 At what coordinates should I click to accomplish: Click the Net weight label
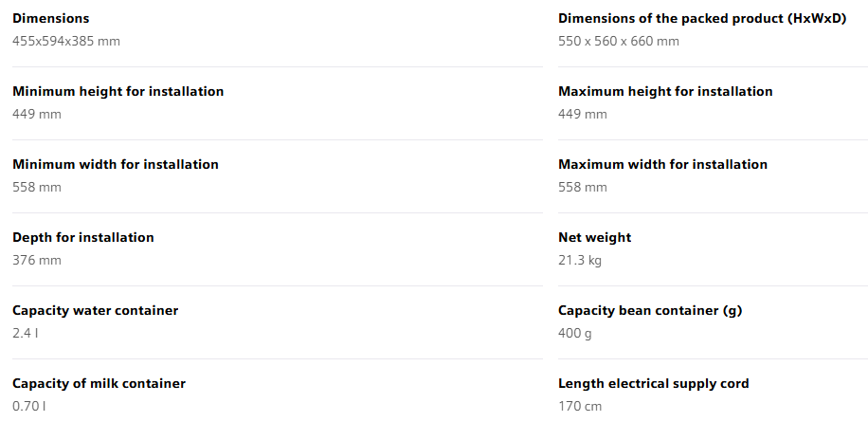594,238
